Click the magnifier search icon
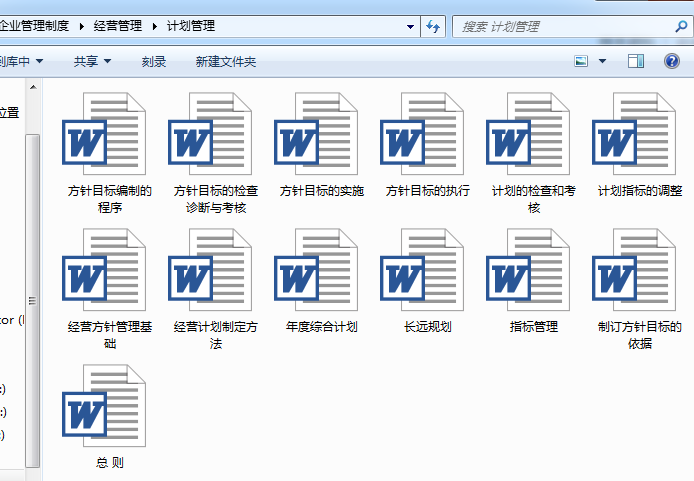This screenshot has width=694, height=481. coord(681,27)
